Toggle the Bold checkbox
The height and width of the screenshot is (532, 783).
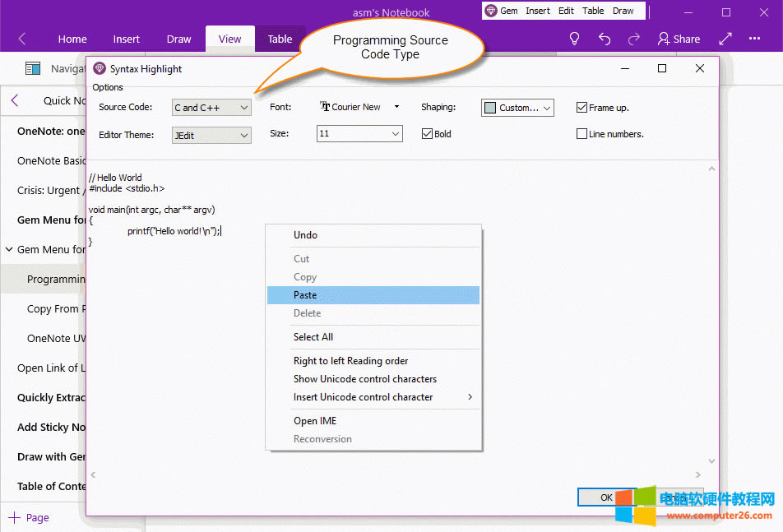(x=427, y=134)
